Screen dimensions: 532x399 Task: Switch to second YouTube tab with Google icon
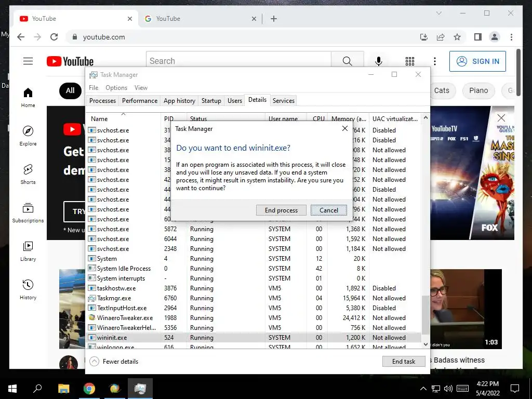(x=200, y=19)
